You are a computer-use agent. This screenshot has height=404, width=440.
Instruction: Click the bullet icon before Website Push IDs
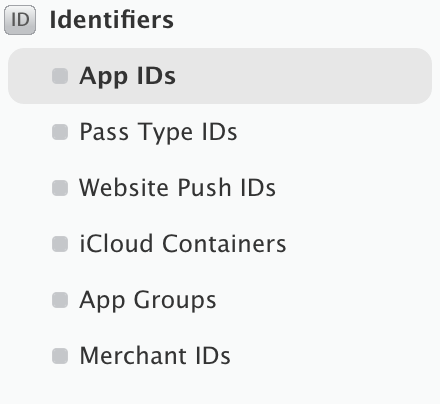click(60, 188)
